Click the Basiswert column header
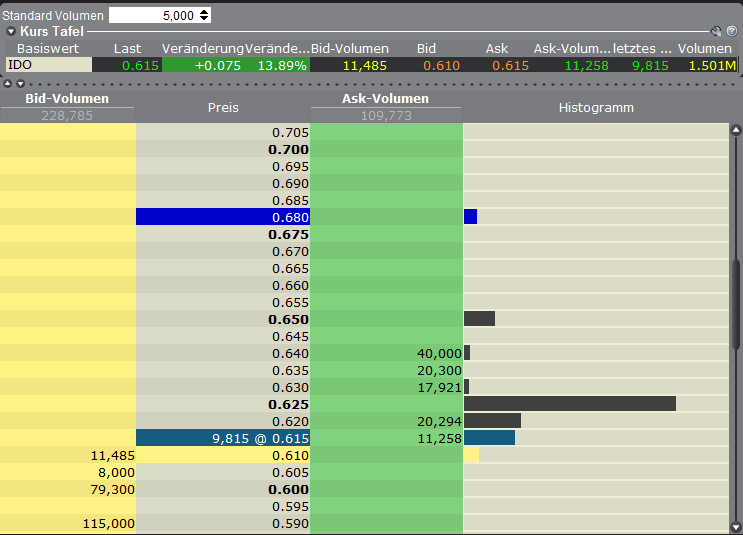Image resolution: width=743 pixels, height=535 pixels. (x=48, y=48)
